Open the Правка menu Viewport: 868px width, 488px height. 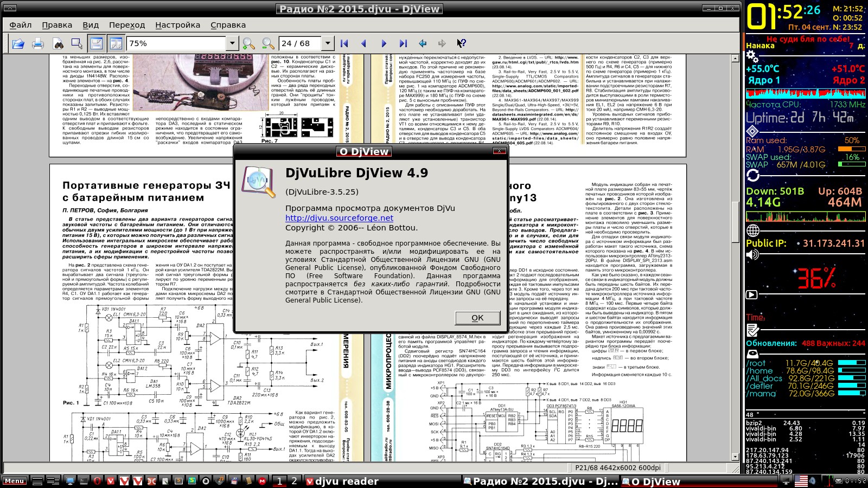coord(57,25)
